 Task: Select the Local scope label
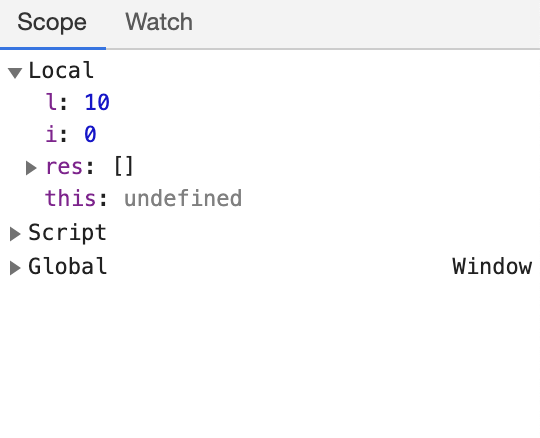(61, 71)
